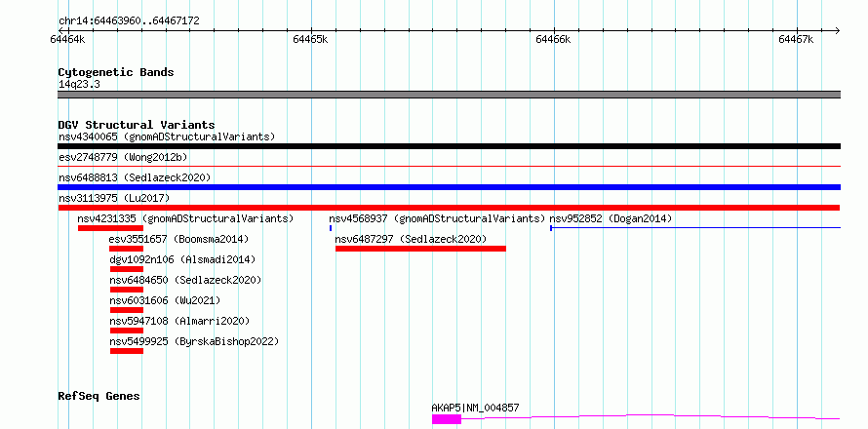868x429 pixels.
Task: Click the 14q23.3 band label
Action: [x=79, y=84]
